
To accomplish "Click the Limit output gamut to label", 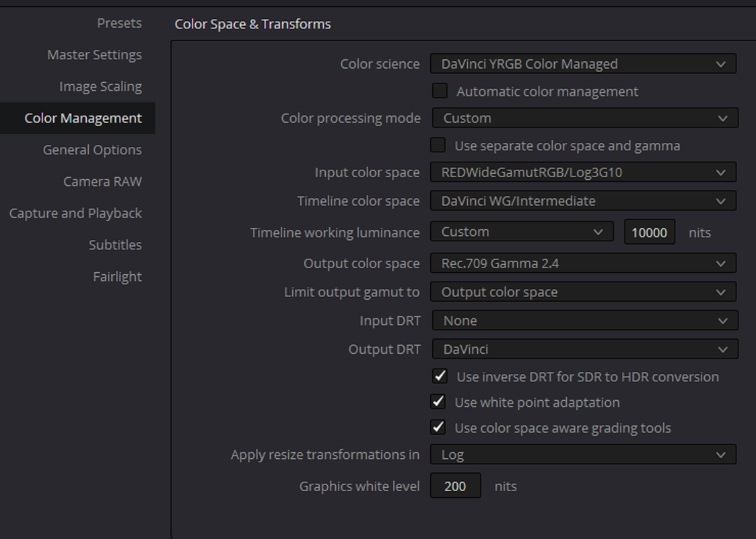I will pos(351,292).
